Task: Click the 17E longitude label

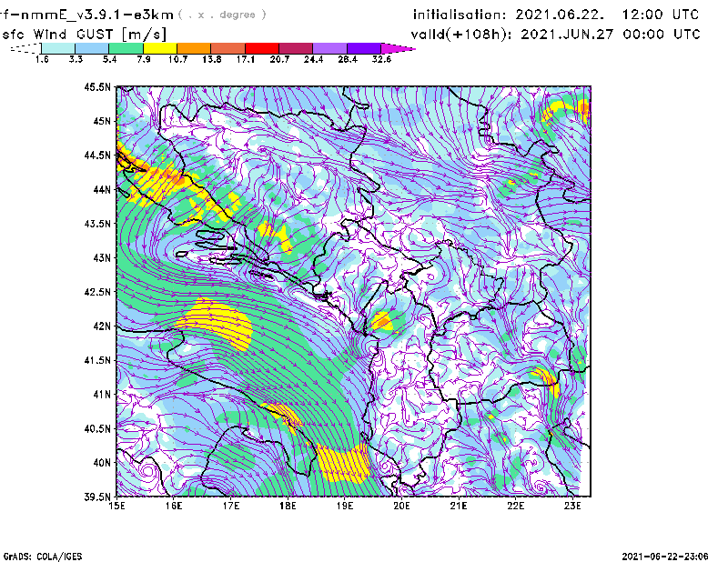Action: click(x=231, y=506)
